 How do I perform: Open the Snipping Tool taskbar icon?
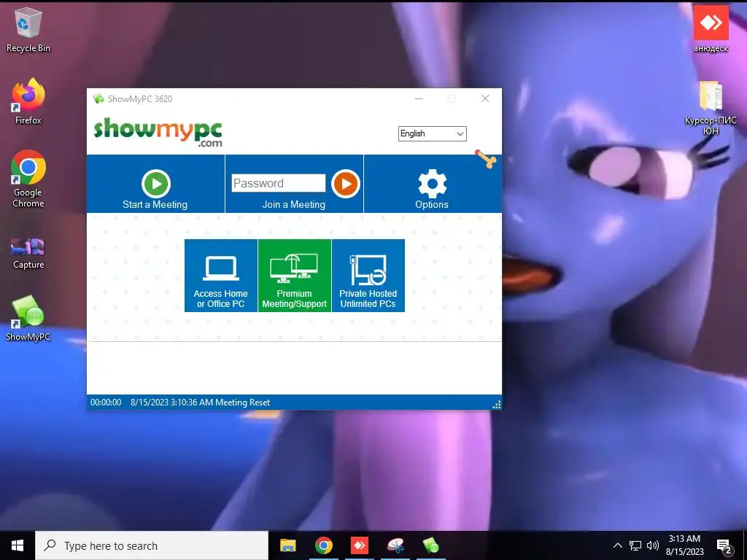tap(395, 545)
